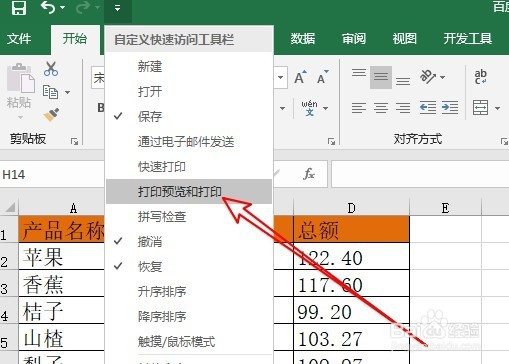Viewport: 509px width, 364px height.
Task: Click the cell showing 99.20
Action: tap(351, 310)
